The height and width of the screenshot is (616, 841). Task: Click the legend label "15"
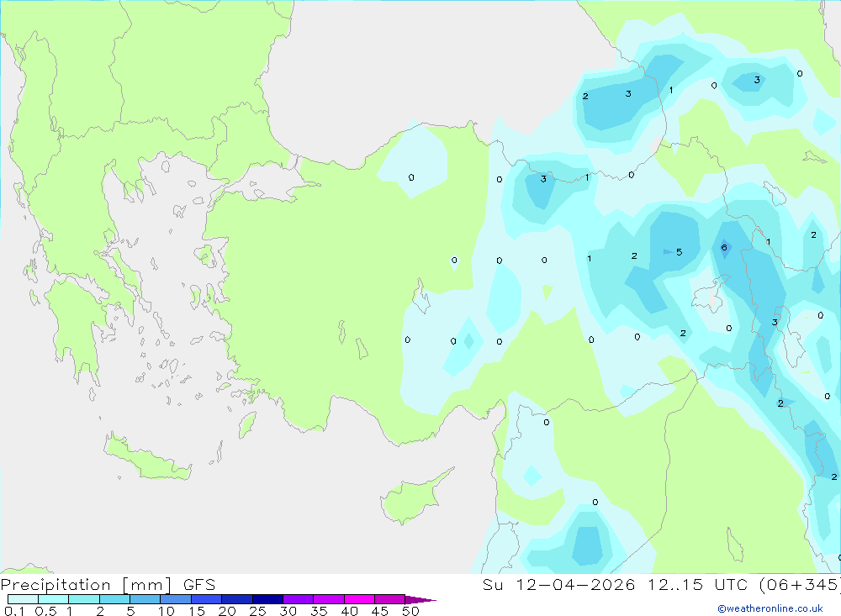(197, 611)
